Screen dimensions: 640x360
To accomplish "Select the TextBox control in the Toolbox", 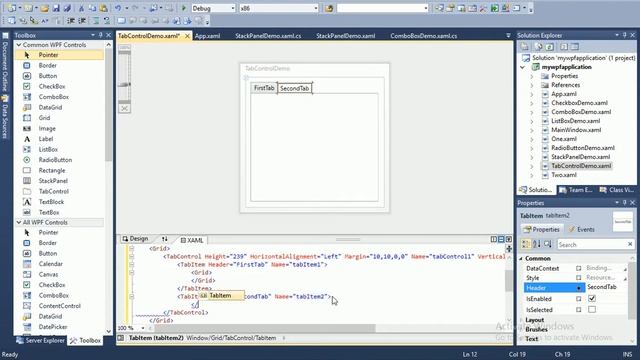I will [x=49, y=212].
